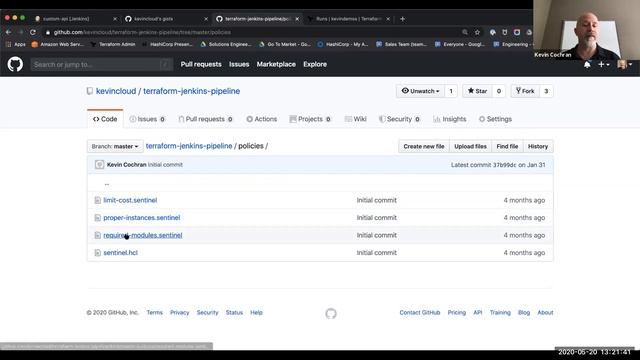The image size is (640, 360).
Task: Click the GitHub Octocat logo in header
Action: pos(15,64)
